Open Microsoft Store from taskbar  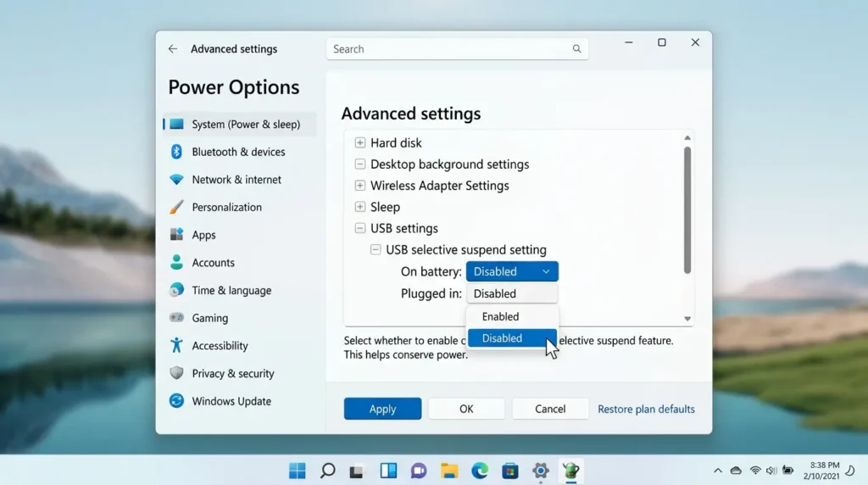[509, 471]
